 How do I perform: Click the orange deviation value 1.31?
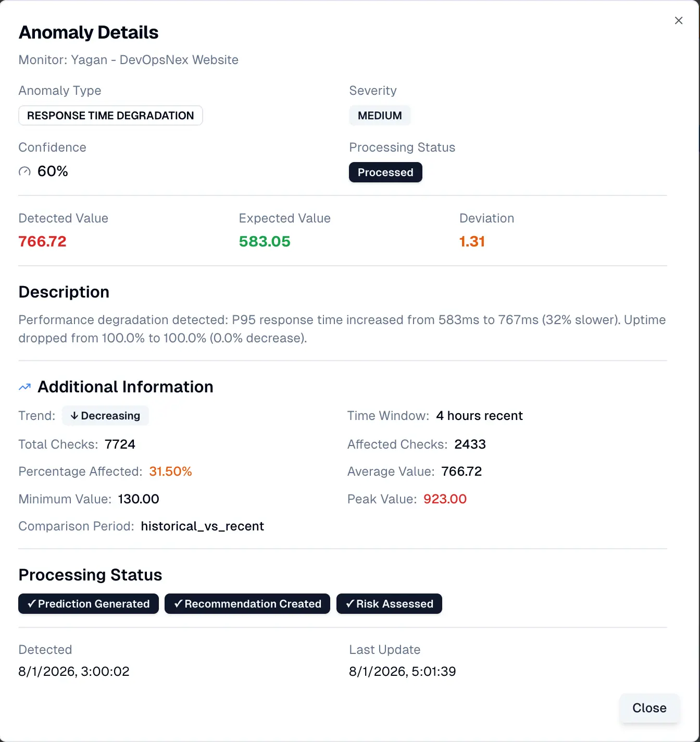coord(472,242)
